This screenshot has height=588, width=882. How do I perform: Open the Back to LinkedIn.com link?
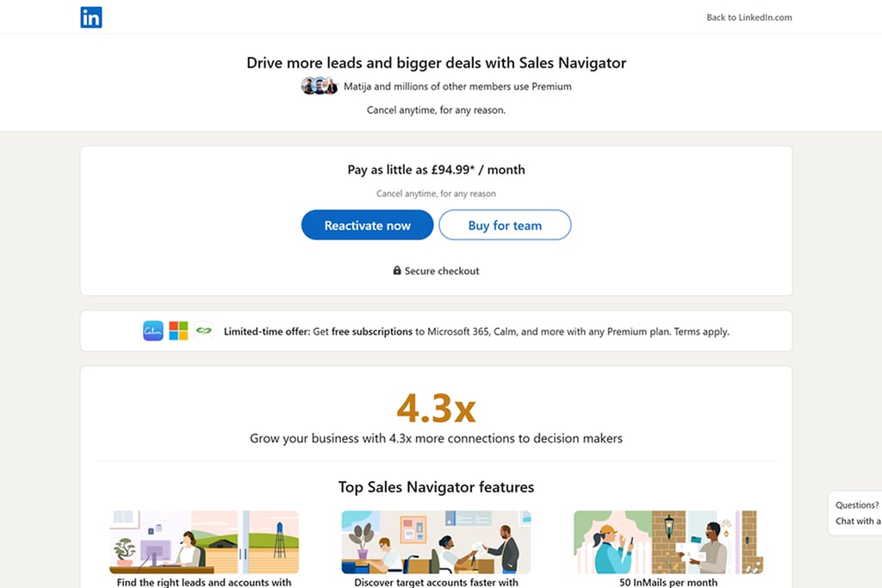pyautogui.click(x=748, y=17)
